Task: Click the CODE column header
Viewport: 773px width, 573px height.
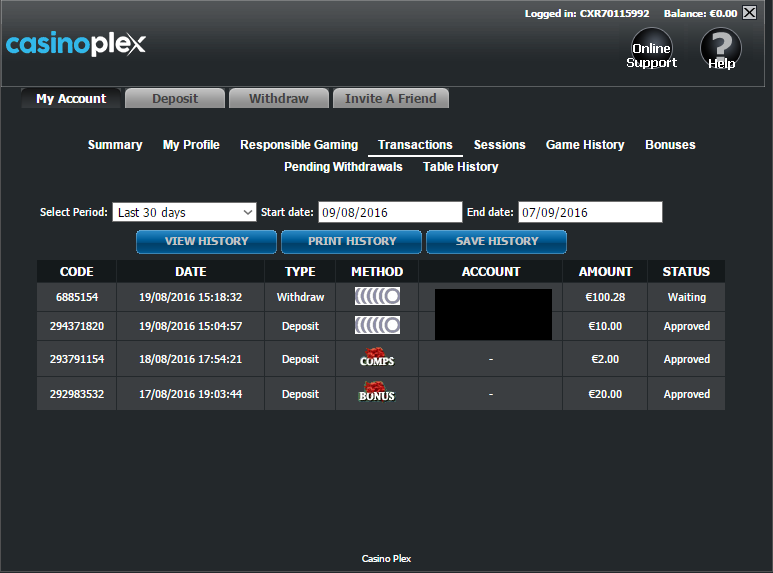Action: click(x=76, y=271)
